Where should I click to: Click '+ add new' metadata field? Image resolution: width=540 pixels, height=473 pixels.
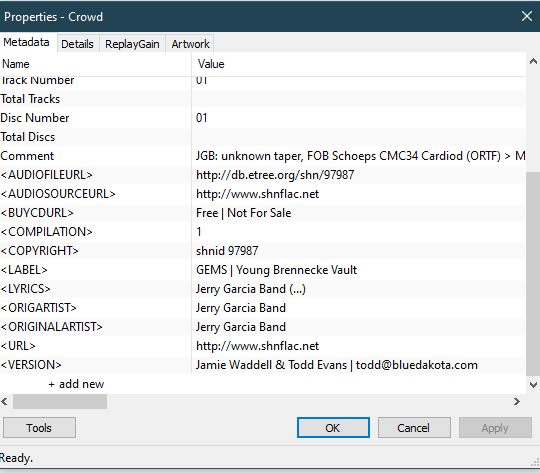[76, 384]
